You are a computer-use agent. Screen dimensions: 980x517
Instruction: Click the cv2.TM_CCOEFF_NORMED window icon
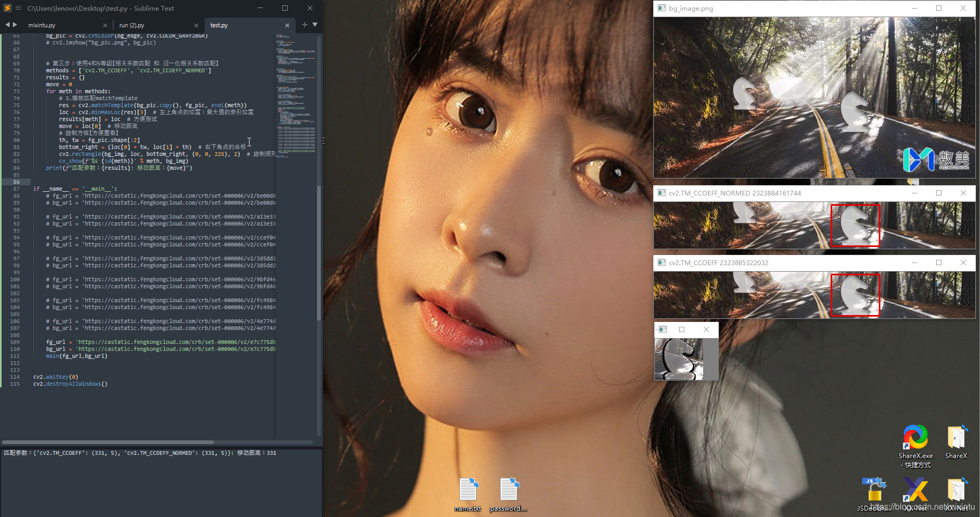point(661,193)
